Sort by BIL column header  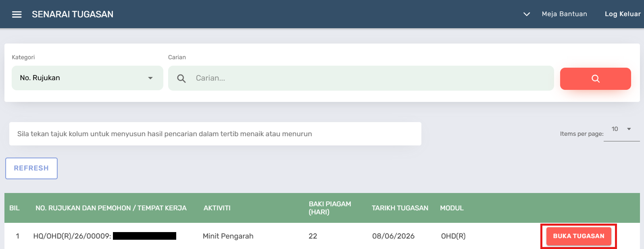[15, 208]
